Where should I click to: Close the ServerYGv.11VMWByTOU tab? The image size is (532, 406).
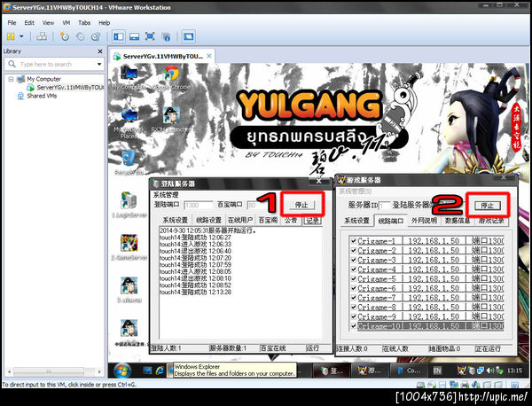point(209,56)
